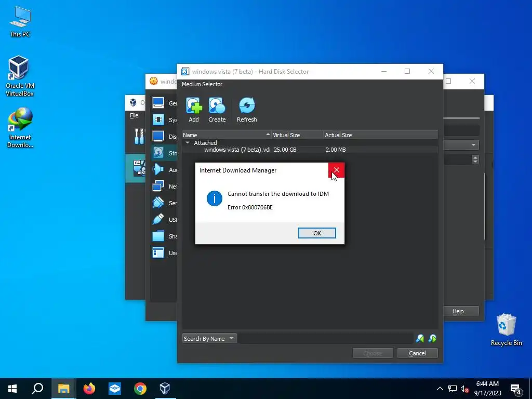
Task: Open File Explorer from the taskbar
Action: point(63,389)
